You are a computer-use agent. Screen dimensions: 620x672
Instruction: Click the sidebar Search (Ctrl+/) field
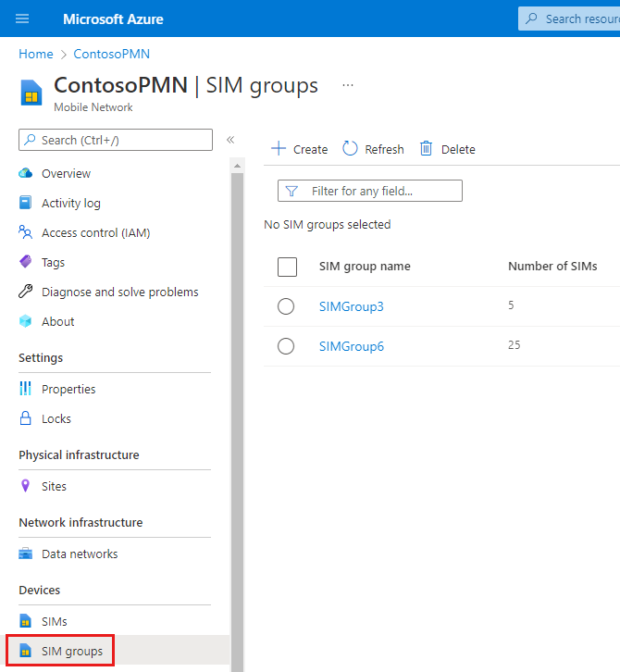pyautogui.click(x=116, y=140)
